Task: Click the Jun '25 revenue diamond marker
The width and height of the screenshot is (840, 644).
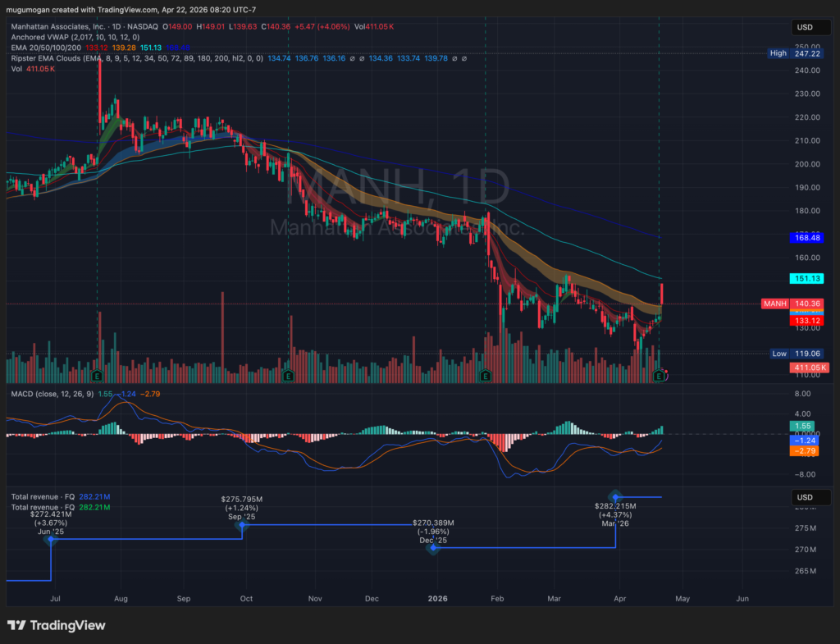Action: [x=52, y=539]
